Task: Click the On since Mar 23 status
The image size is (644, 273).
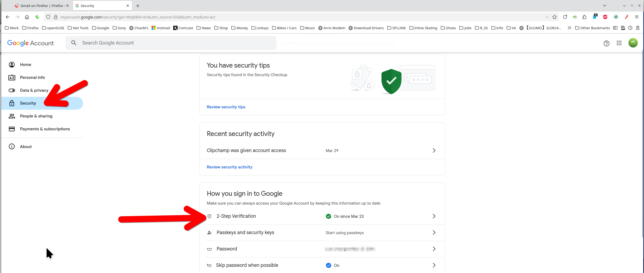Action: coord(345,216)
